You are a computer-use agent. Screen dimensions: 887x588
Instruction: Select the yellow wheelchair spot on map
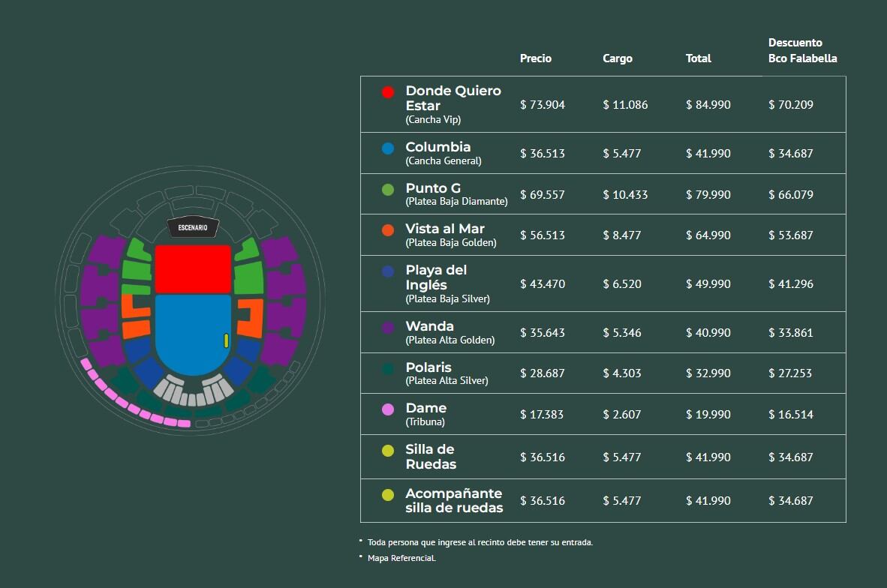click(226, 340)
